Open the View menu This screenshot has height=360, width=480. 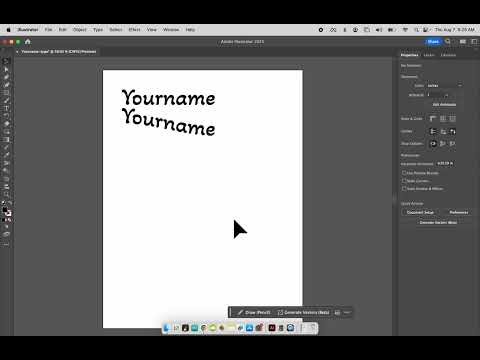click(152, 30)
